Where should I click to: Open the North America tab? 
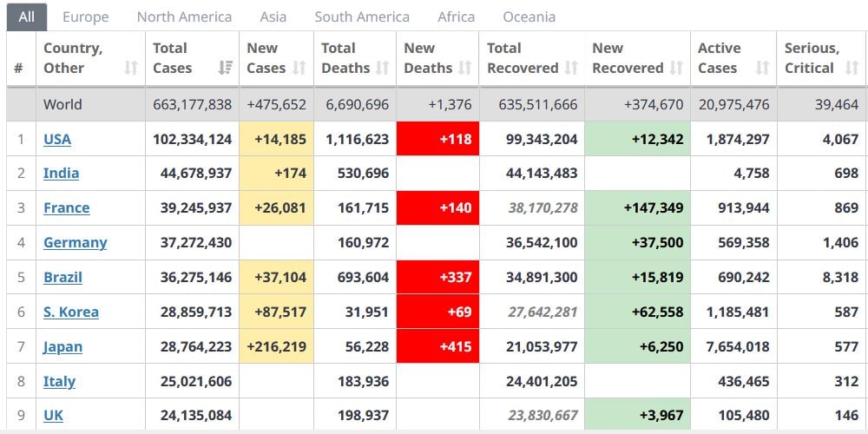(x=184, y=17)
